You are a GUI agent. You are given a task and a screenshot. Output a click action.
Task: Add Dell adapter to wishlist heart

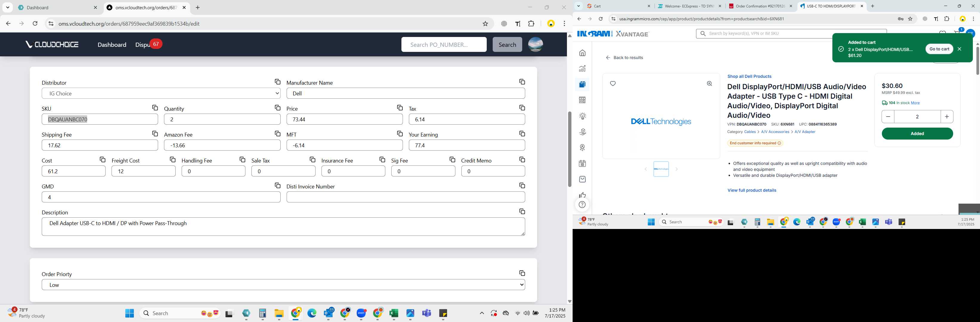613,84
